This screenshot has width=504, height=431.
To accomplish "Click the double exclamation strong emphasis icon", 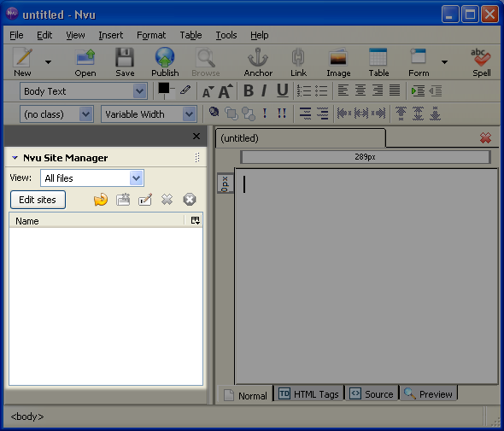I will click(282, 113).
